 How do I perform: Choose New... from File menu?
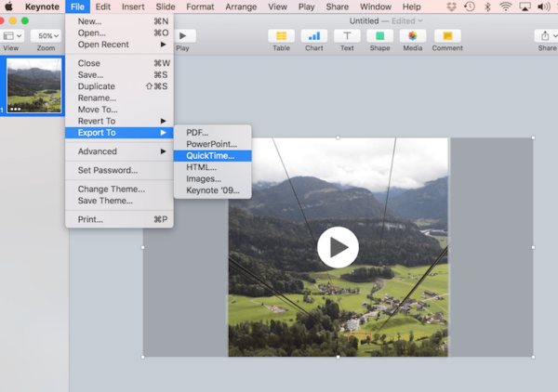(119, 21)
